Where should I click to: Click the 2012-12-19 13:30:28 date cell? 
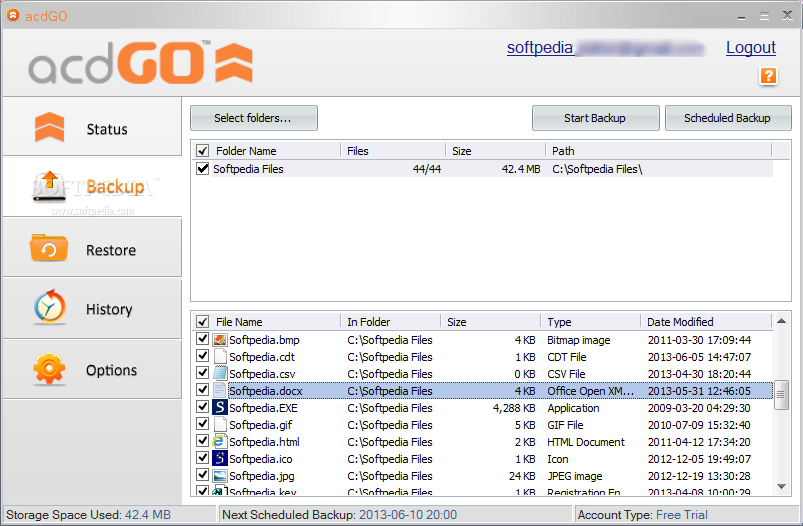(x=699, y=476)
